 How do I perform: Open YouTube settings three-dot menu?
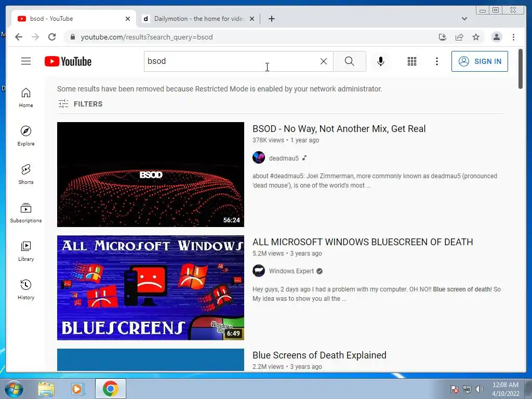pos(437,61)
